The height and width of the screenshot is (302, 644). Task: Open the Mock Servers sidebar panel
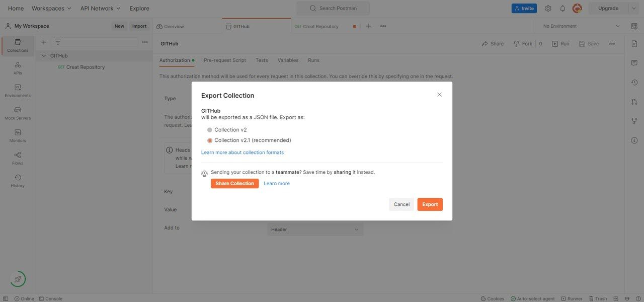(18, 114)
